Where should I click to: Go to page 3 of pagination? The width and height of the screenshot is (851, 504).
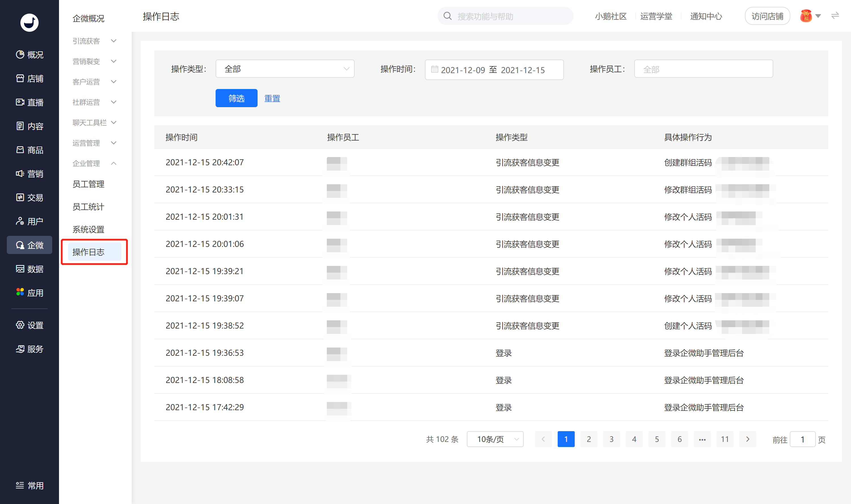(x=611, y=439)
